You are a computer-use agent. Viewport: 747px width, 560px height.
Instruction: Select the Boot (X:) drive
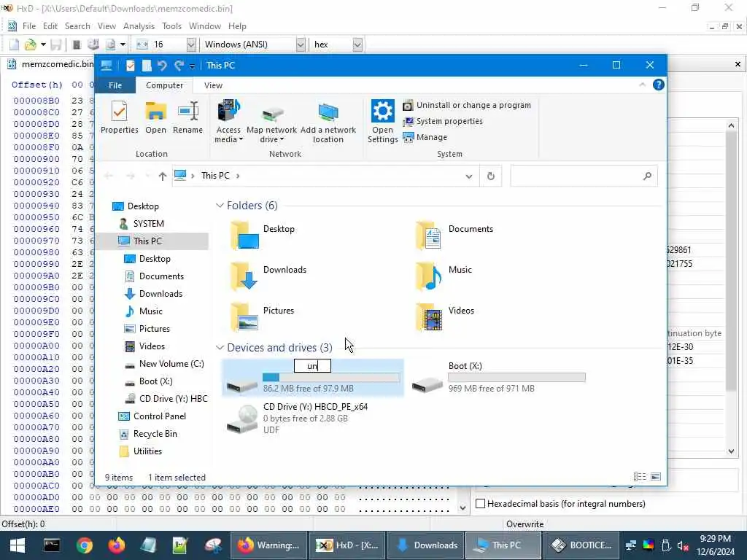coord(498,378)
